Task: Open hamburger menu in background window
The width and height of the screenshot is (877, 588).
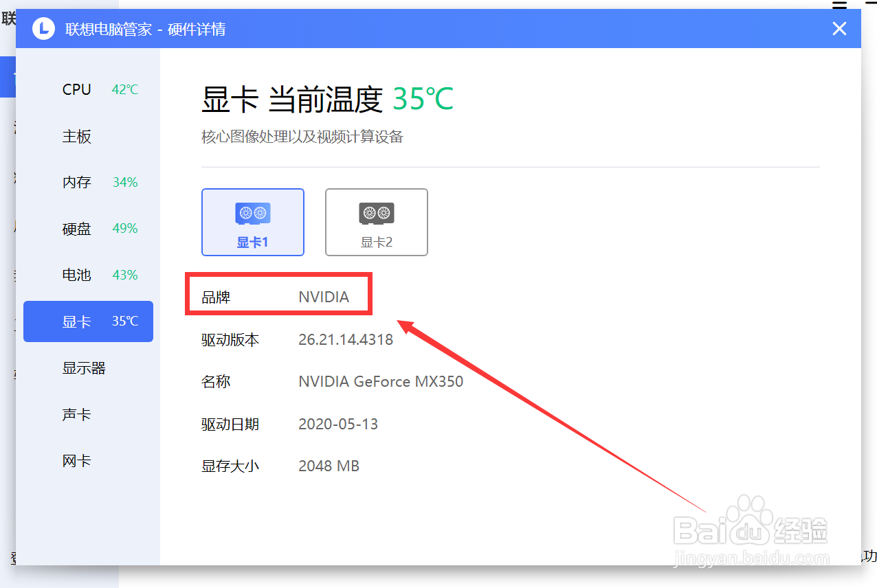Action: (839, 4)
